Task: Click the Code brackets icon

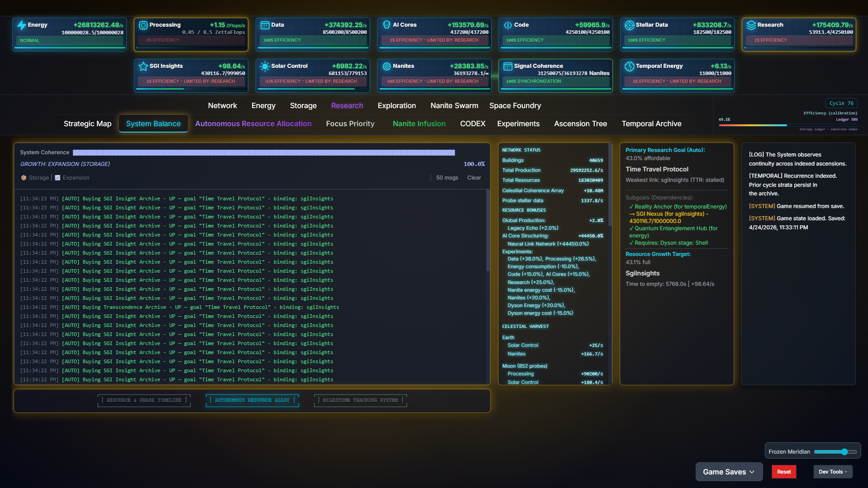Action: point(508,25)
